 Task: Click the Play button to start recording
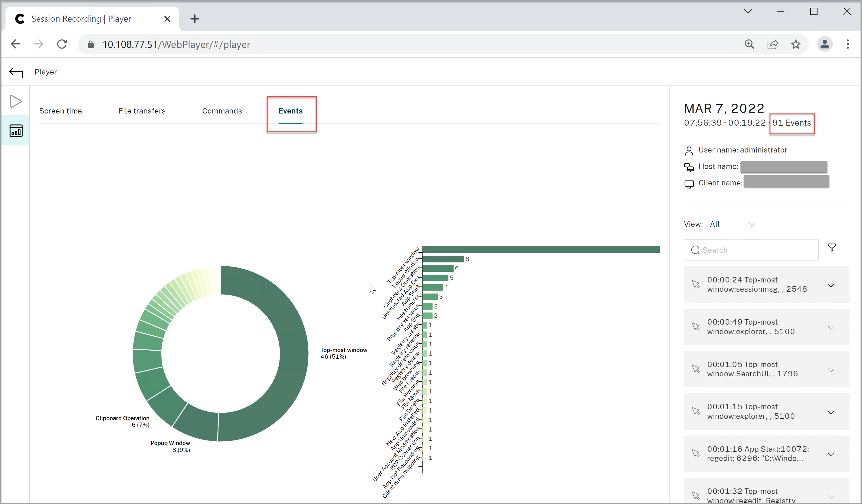16,101
